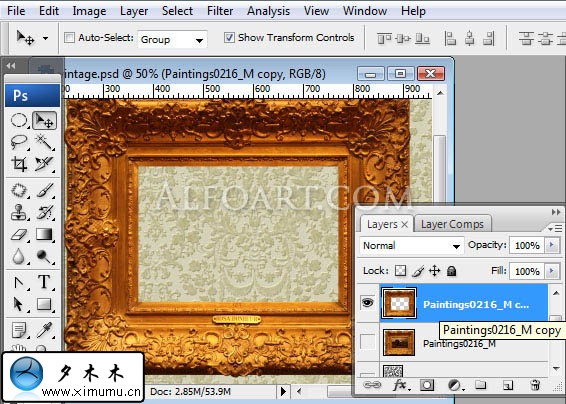Collapse the Layers panel double arrow
Screen dimensions: 566x404
pyautogui.click(x=556, y=212)
